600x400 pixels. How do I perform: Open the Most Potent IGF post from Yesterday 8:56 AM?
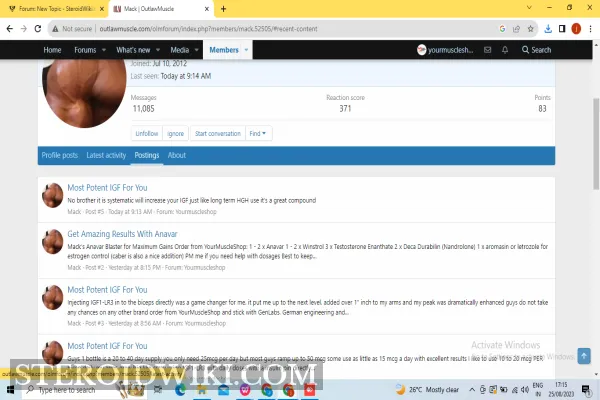pyautogui.click(x=107, y=290)
